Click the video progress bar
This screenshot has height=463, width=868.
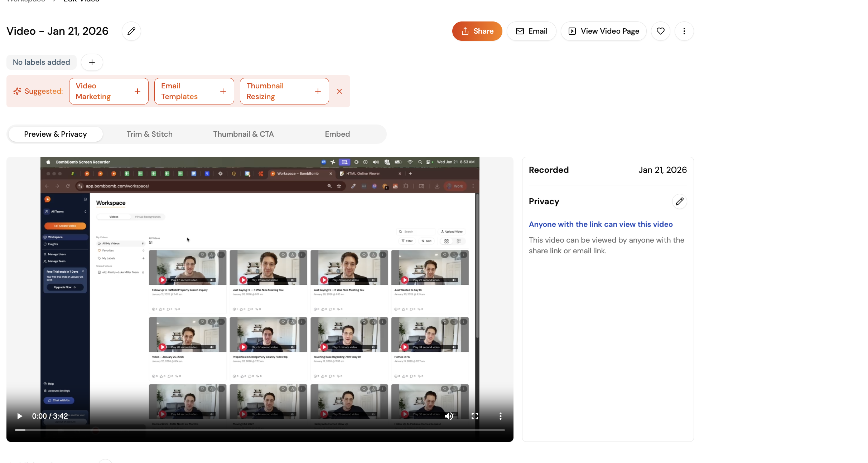(x=260, y=430)
